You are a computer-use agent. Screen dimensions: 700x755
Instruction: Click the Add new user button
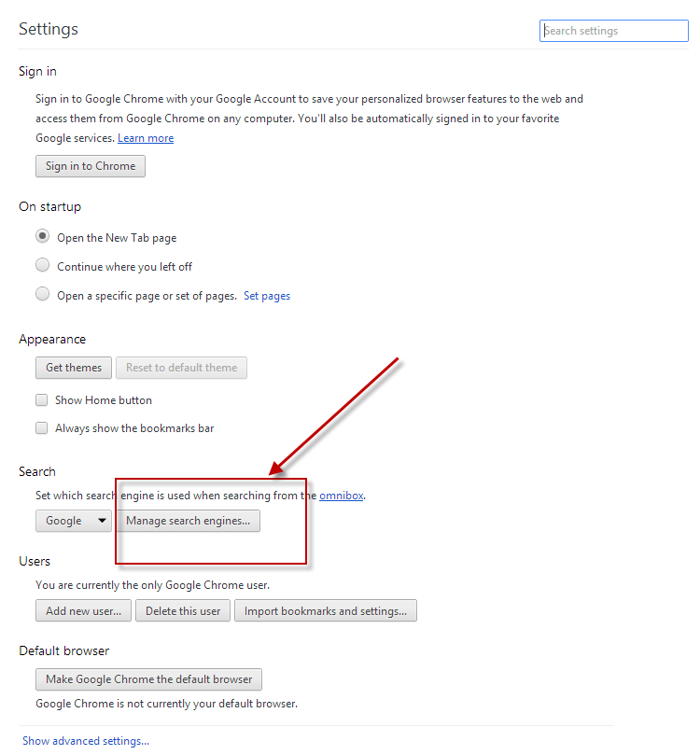tap(84, 611)
